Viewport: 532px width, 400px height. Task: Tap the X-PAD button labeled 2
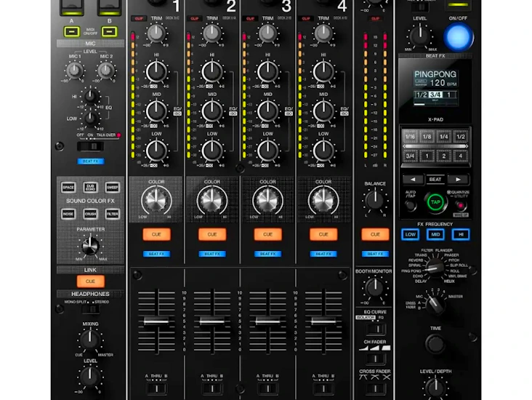pyautogui.click(x=444, y=156)
